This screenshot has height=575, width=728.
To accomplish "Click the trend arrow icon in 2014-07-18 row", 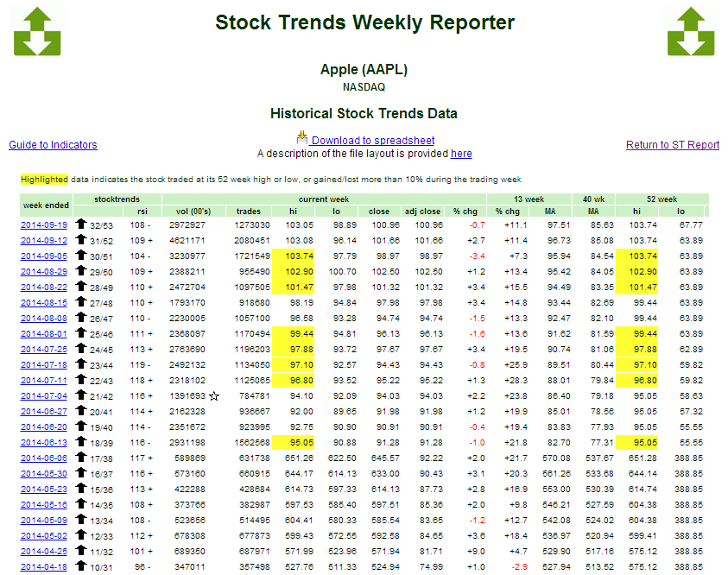I will click(82, 363).
